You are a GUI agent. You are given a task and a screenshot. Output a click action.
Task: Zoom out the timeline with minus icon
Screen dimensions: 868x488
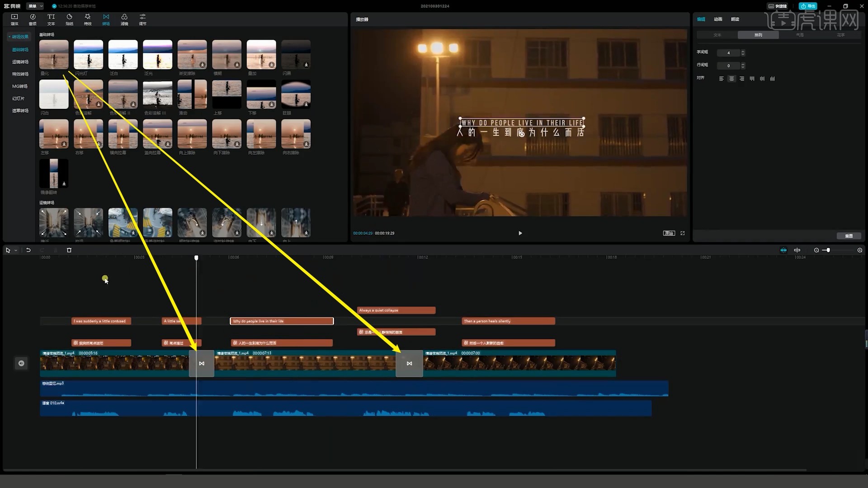point(816,250)
